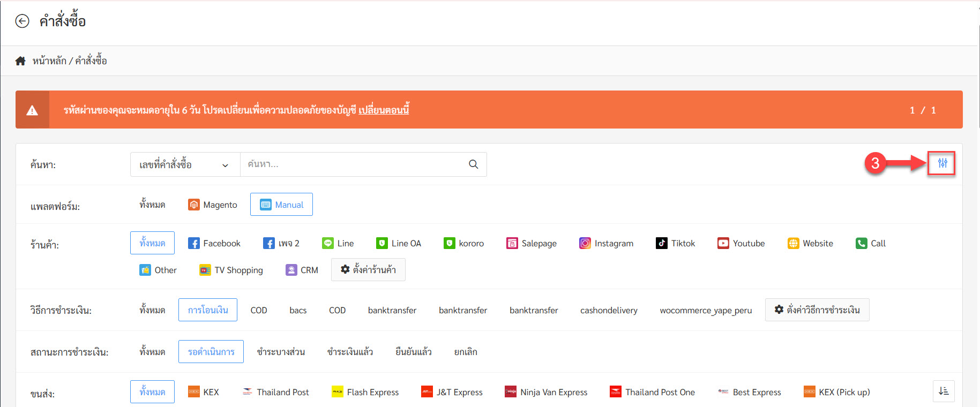Select ชำระเงินแล้ว payment status
The image size is (980, 407).
(x=350, y=352)
